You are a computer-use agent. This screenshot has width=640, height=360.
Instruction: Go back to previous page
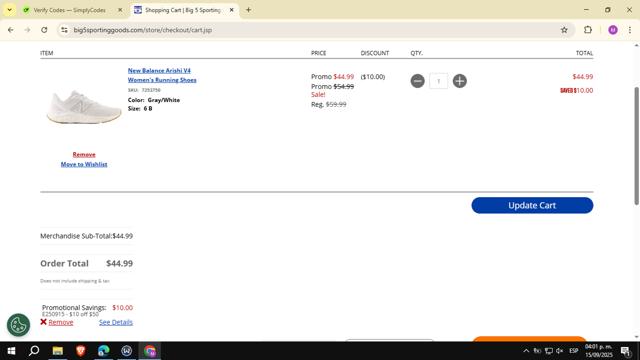[x=11, y=30]
